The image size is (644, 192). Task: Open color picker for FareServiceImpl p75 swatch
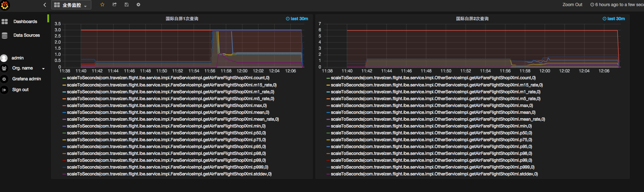coord(64,140)
